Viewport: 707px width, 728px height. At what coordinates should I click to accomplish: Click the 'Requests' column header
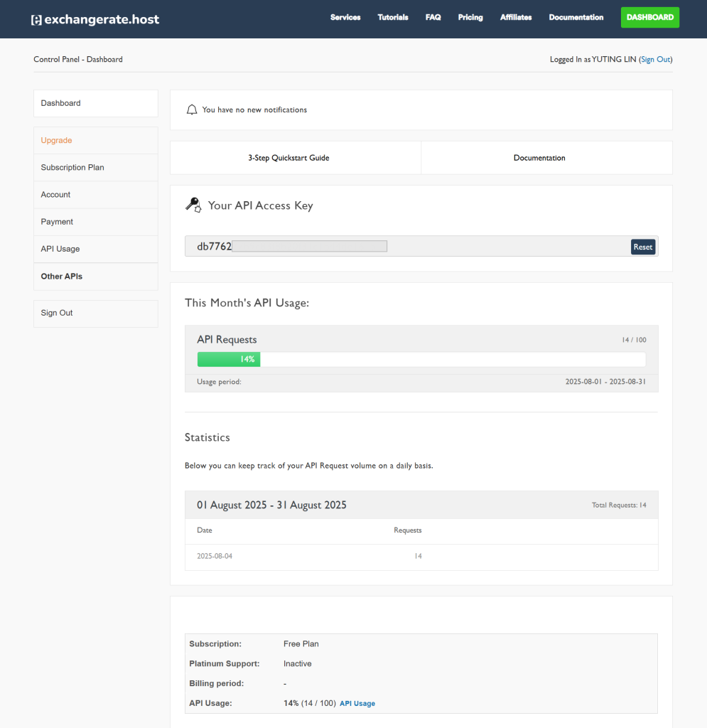point(408,530)
